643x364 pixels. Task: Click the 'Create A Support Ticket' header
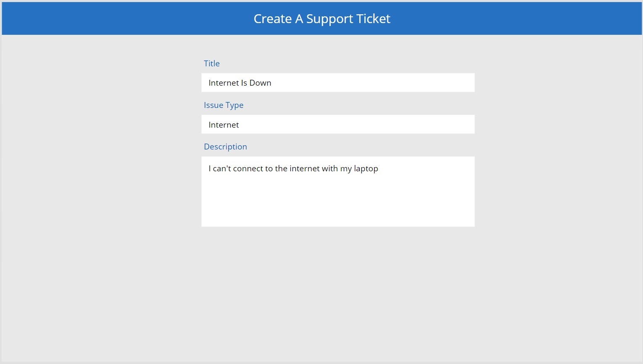pos(321,18)
